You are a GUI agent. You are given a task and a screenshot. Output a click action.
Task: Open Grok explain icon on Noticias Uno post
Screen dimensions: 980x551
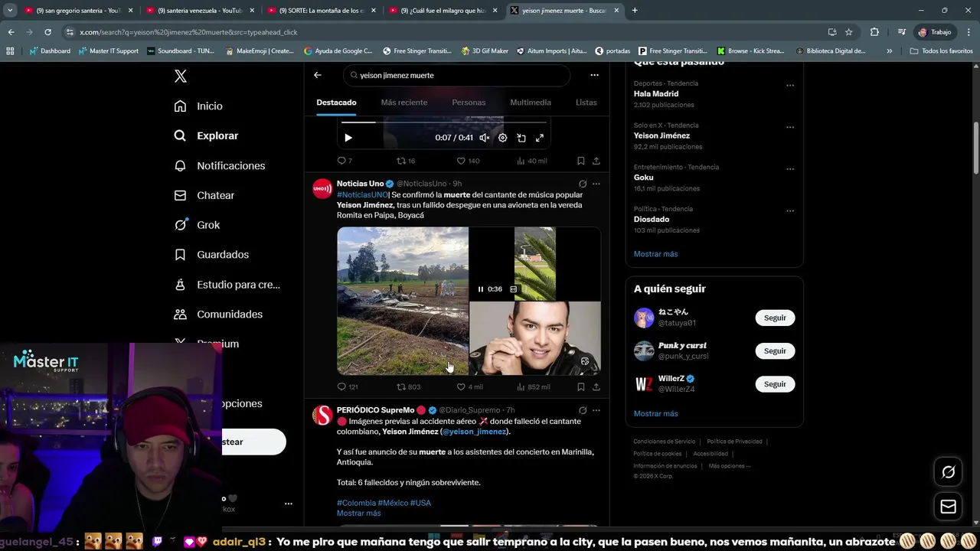583,184
